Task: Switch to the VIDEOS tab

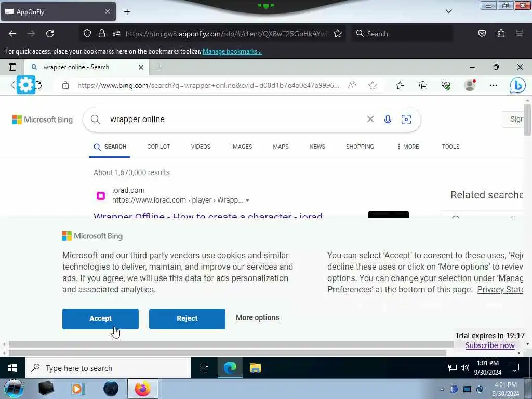Action: 201,147
